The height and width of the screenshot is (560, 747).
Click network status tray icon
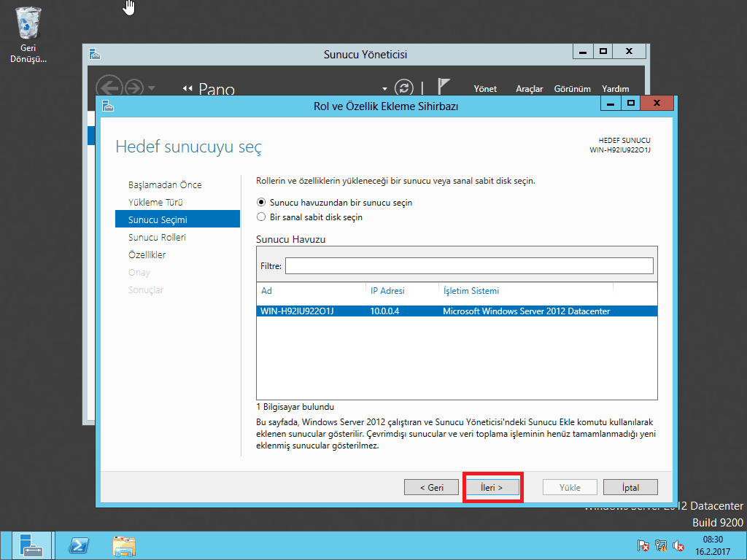[661, 545]
